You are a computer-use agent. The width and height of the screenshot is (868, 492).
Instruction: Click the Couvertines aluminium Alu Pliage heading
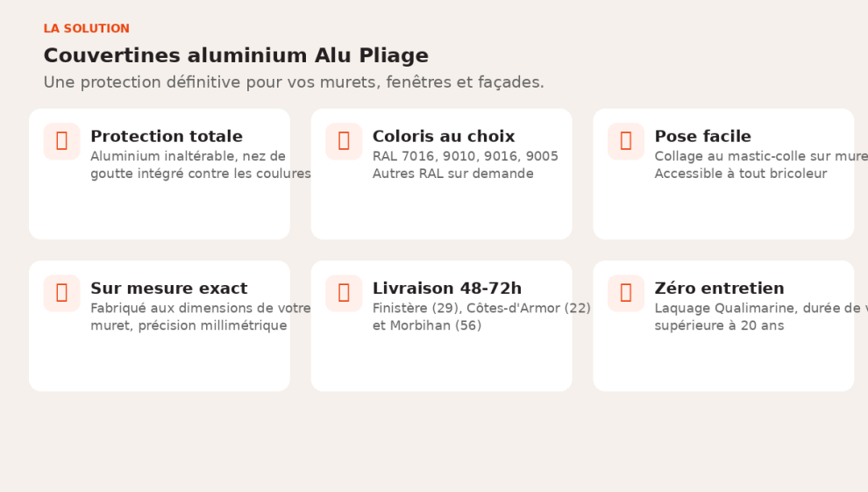(236, 56)
